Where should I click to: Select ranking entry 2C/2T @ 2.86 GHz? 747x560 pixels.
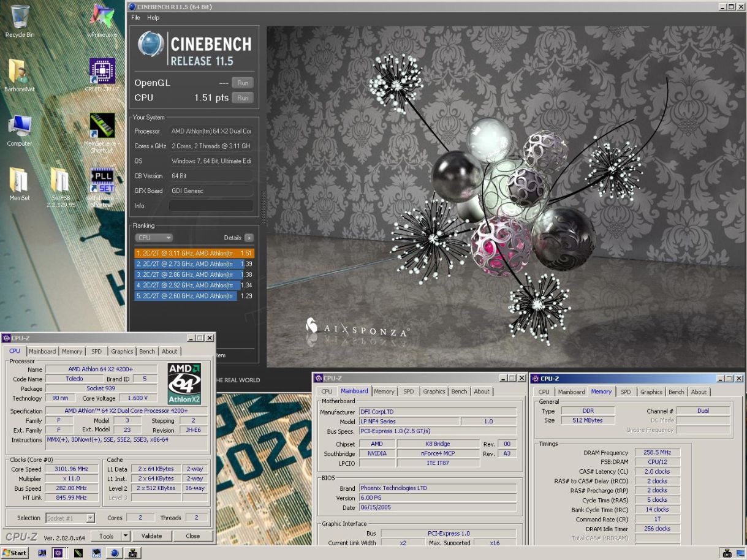pyautogui.click(x=194, y=274)
